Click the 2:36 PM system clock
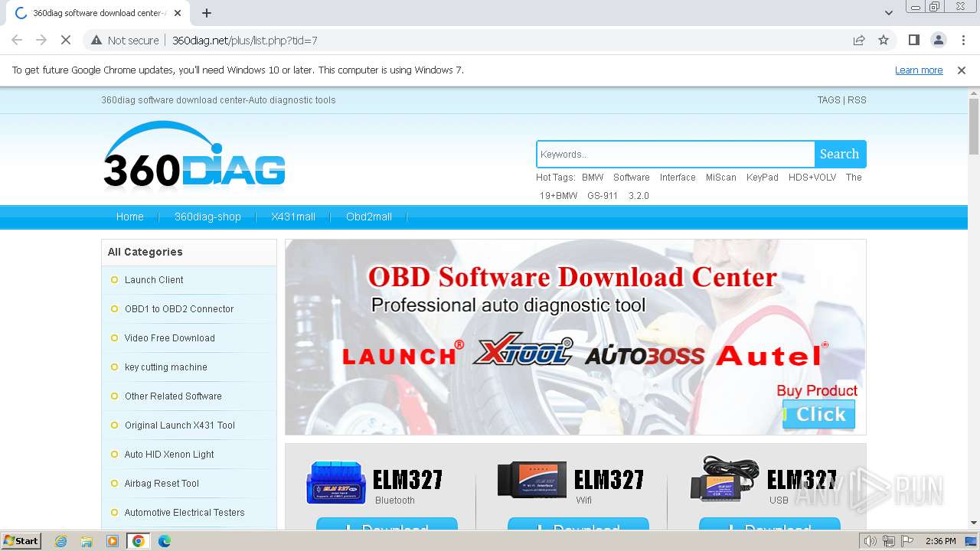980x551 pixels. point(941,541)
